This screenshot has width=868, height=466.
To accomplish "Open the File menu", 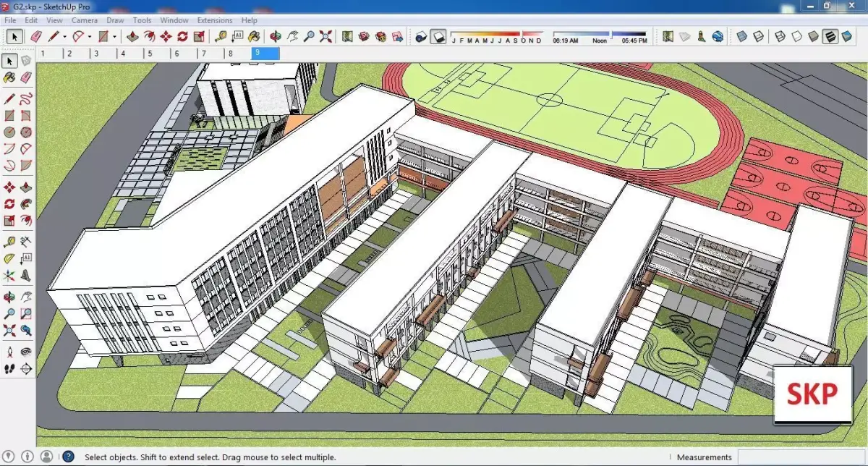I will [x=10, y=20].
